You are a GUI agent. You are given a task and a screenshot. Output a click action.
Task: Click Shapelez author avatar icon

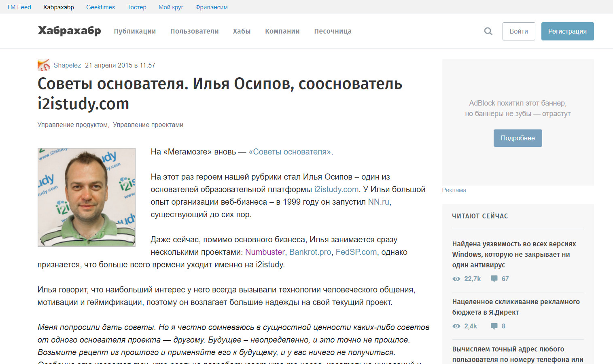[x=44, y=65]
